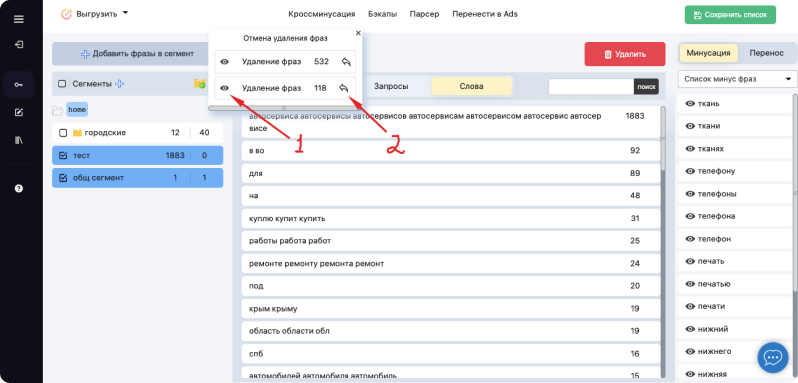Click the поиск search button
The width and height of the screenshot is (798, 383).
tap(646, 86)
